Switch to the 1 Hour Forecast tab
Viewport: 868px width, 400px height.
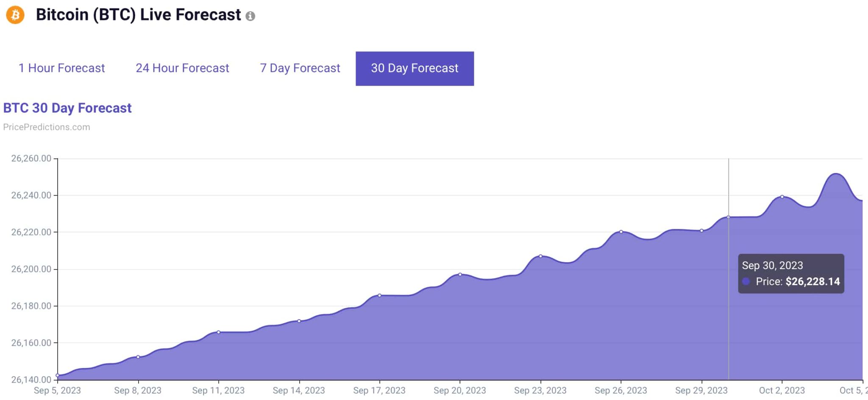pos(61,68)
